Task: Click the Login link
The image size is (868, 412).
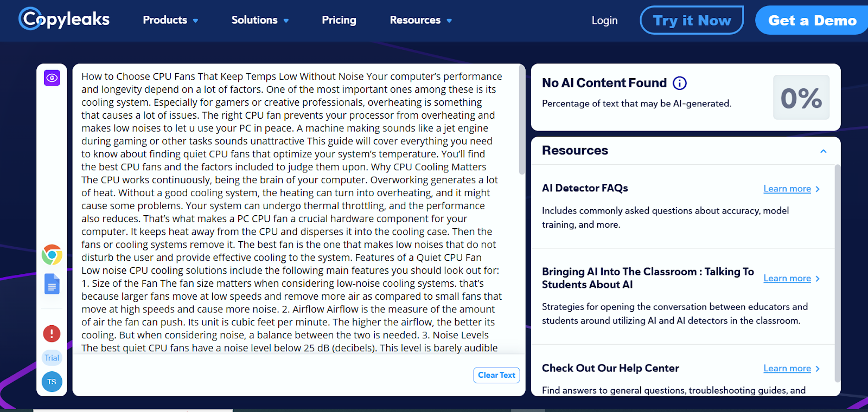Action: (x=604, y=20)
